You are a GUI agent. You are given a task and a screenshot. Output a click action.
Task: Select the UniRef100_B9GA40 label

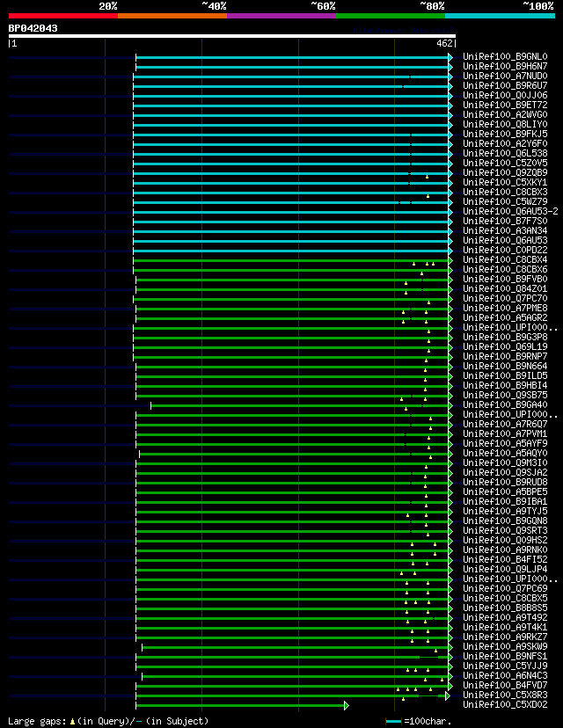coord(505,404)
